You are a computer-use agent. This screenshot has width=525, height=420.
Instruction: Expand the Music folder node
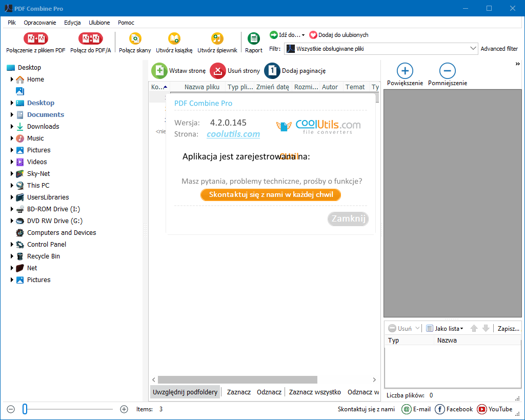(12, 138)
